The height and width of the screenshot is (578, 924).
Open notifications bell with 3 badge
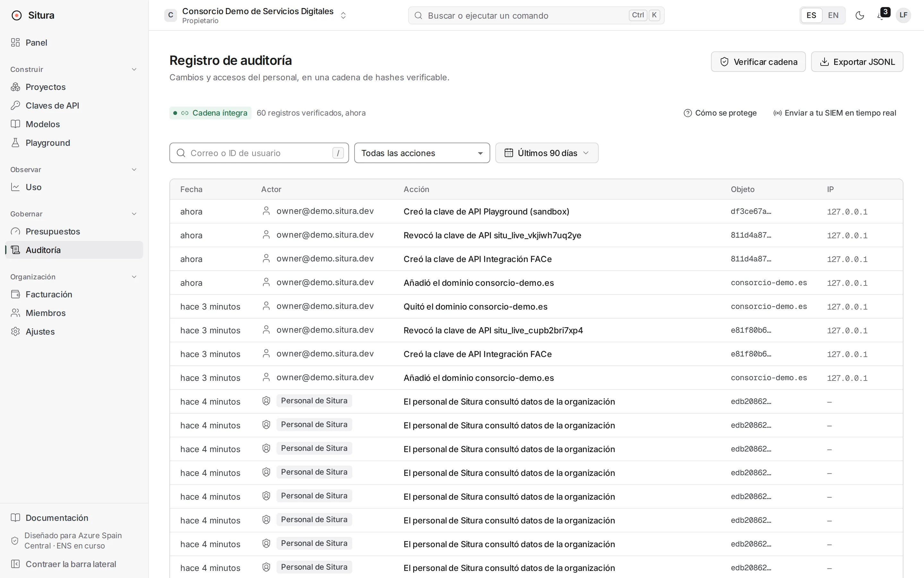point(882,15)
